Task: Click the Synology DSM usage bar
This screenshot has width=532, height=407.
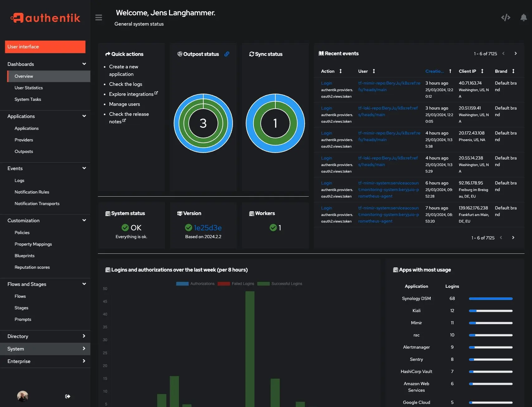Action: [x=490, y=298]
